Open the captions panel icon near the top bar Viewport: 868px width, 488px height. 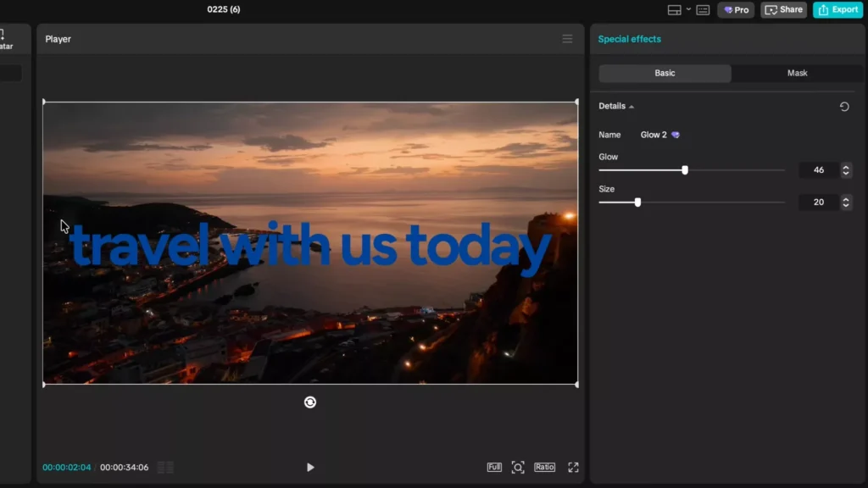[703, 9]
